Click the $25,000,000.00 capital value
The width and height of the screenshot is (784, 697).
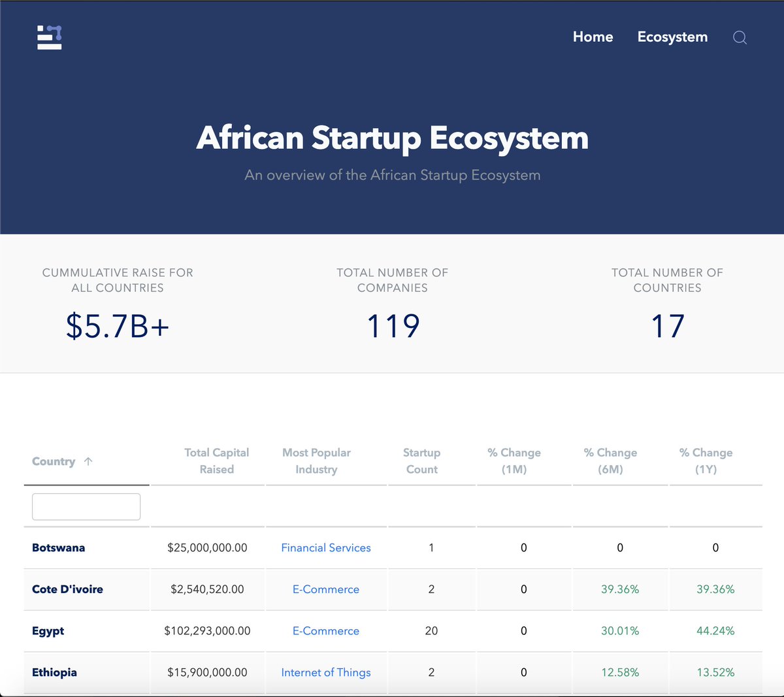[x=207, y=547]
